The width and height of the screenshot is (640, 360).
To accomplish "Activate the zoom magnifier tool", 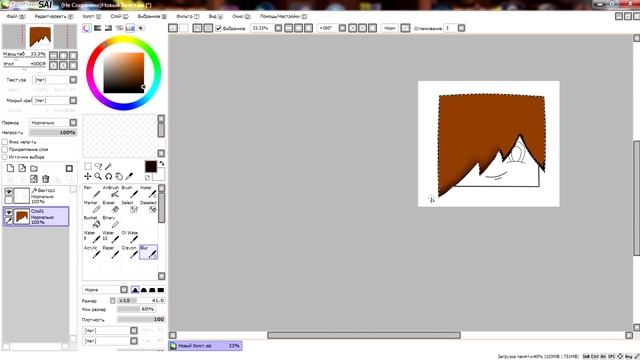I will tap(98, 176).
